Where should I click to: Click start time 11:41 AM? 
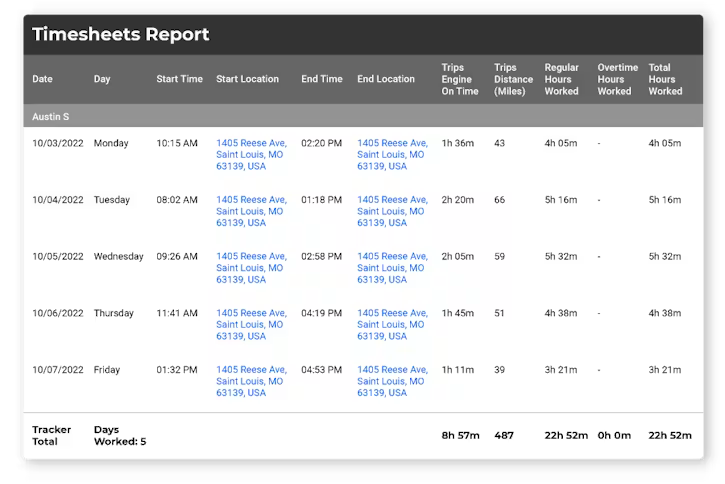[177, 313]
